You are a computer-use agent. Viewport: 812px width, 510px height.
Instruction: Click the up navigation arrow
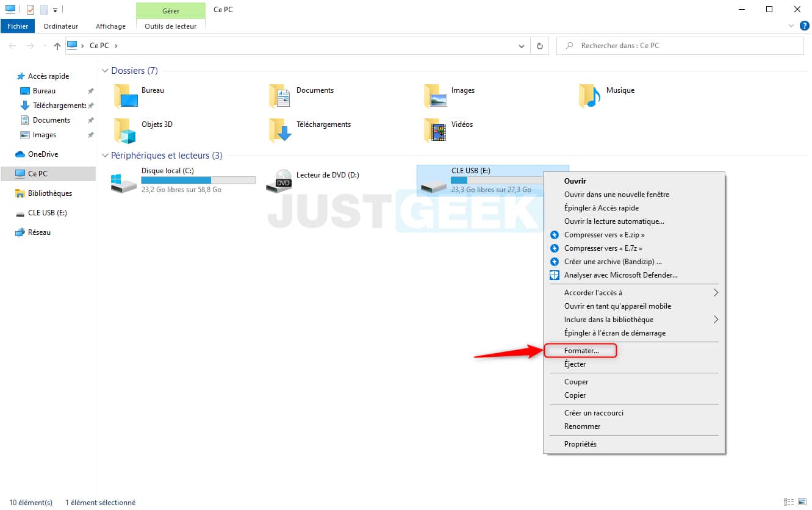click(56, 45)
